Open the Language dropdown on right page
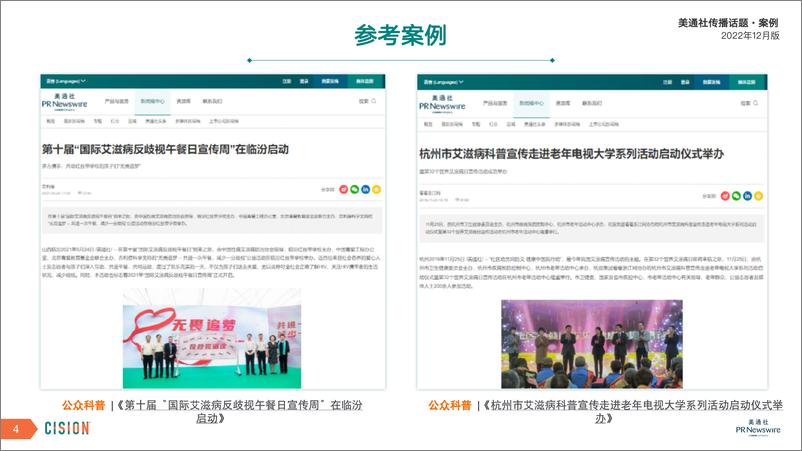This screenshot has height=451, width=802. click(443, 82)
